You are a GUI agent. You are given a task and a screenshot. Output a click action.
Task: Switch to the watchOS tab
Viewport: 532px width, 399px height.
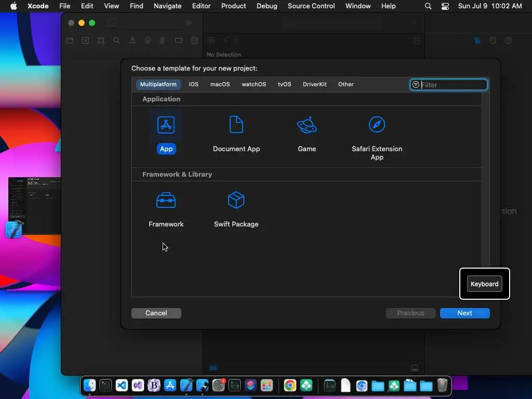(254, 84)
